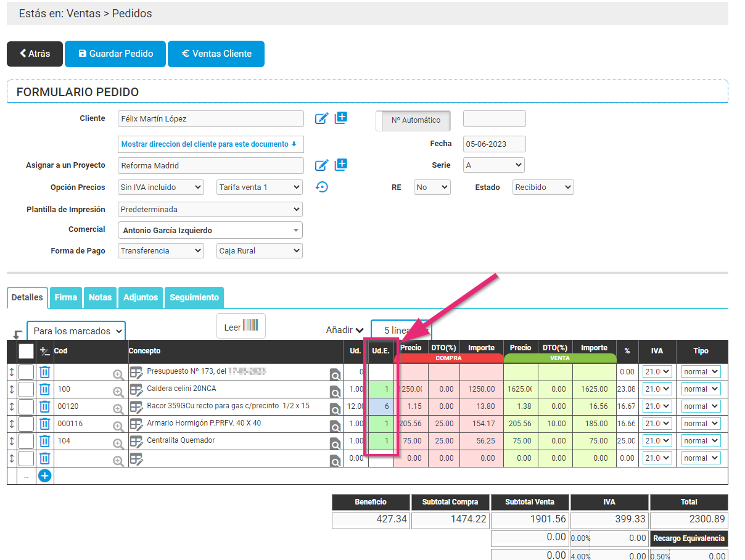Tick the checkbox for code 00120 row
The height and width of the screenshot is (560, 745).
pos(27,406)
